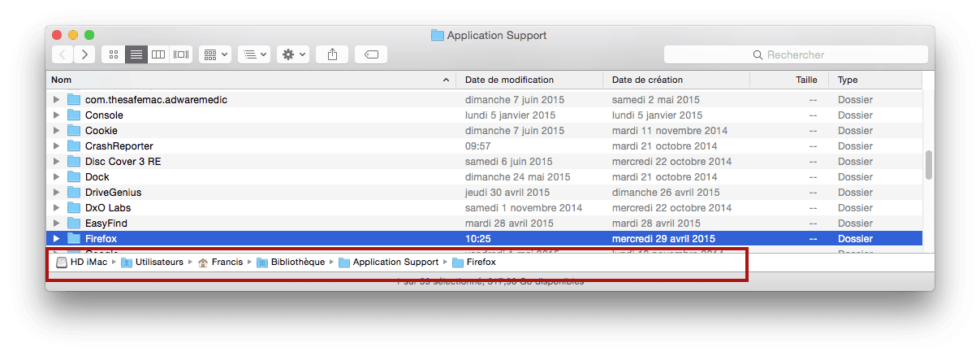Switch to Cover Flow view
This screenshot has height=356, width=980.
pyautogui.click(x=181, y=54)
